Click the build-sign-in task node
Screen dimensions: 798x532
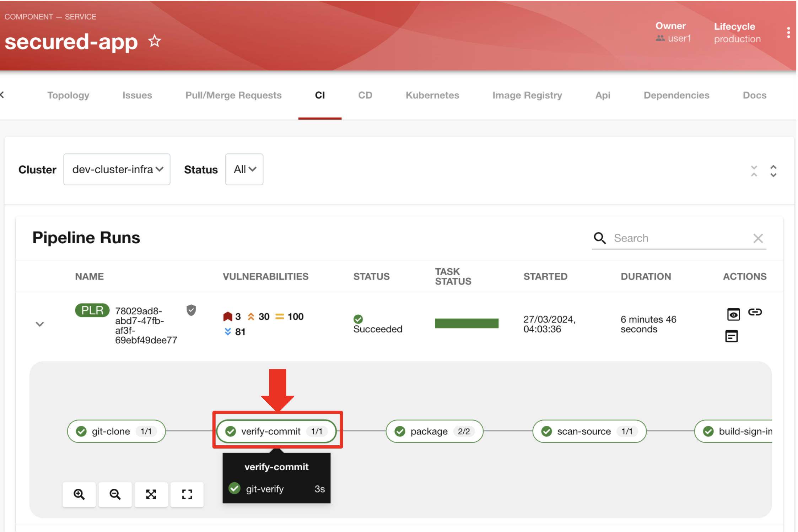(733, 431)
